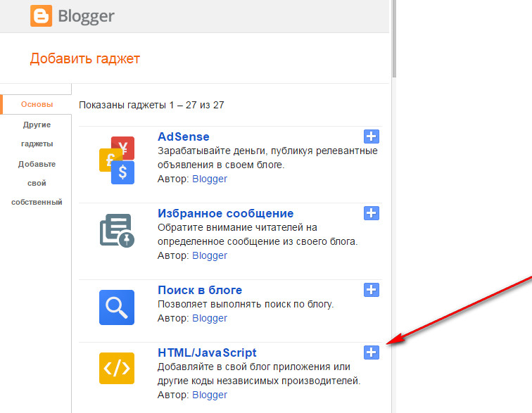This screenshot has height=413, width=532.
Task: Follow the Blogger author link under HTML/JavaScript
Action: pos(210,395)
